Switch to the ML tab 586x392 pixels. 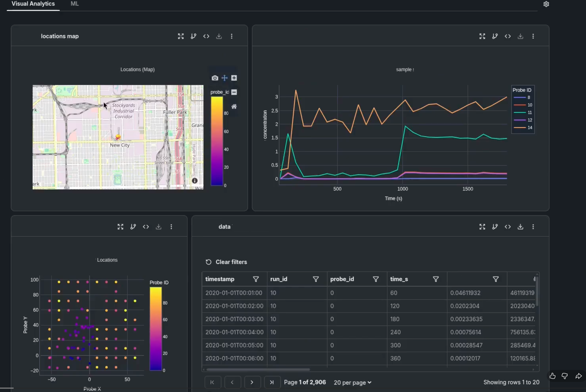[75, 4]
